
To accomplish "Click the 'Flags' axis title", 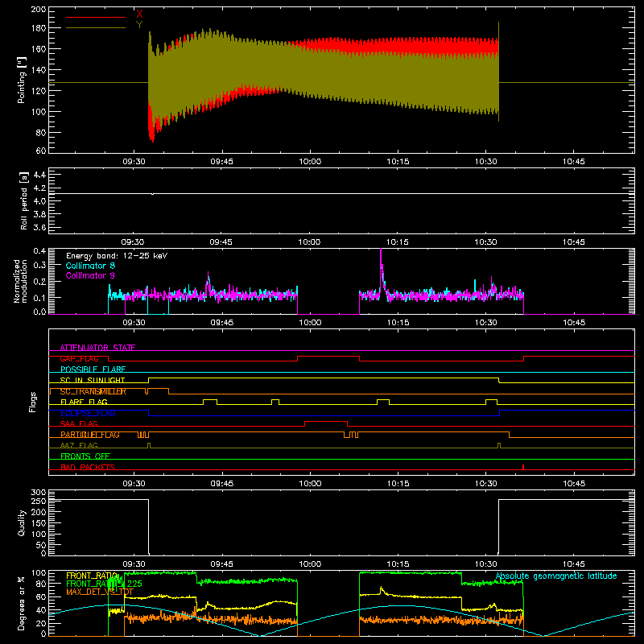I will (x=33, y=402).
